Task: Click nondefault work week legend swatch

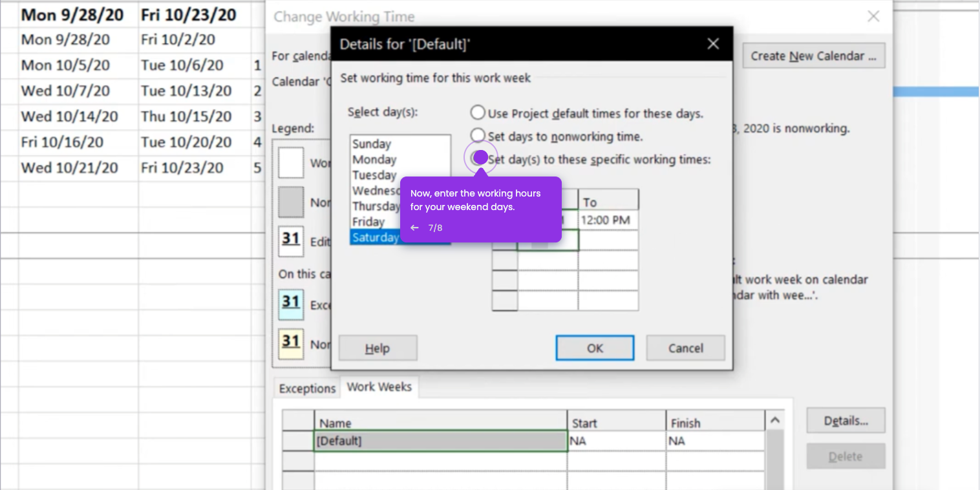Action: tap(291, 343)
